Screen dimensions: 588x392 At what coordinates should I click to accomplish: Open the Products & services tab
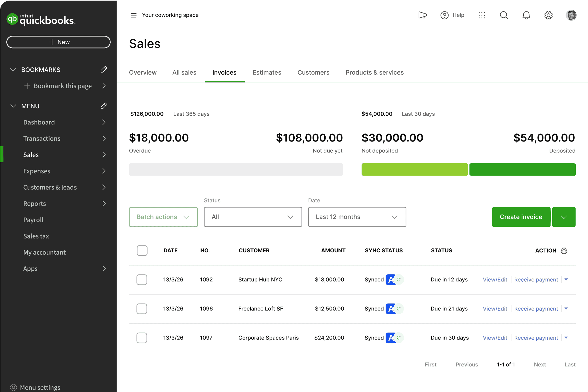374,72
